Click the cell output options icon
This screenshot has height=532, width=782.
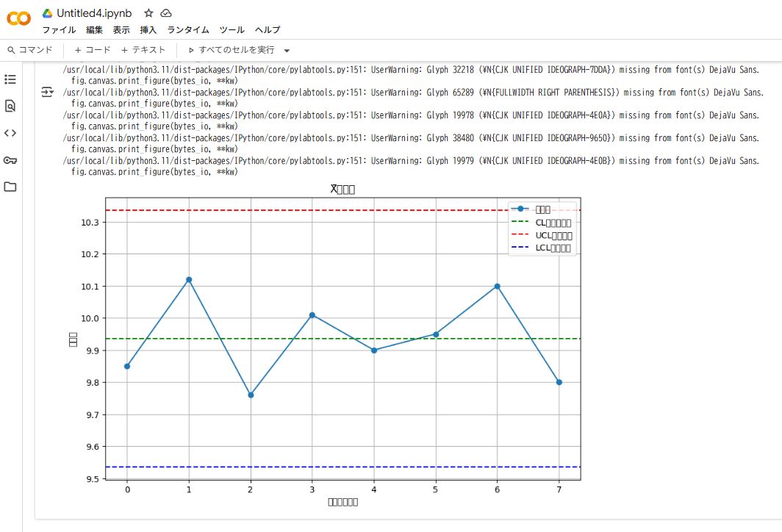pyautogui.click(x=47, y=92)
